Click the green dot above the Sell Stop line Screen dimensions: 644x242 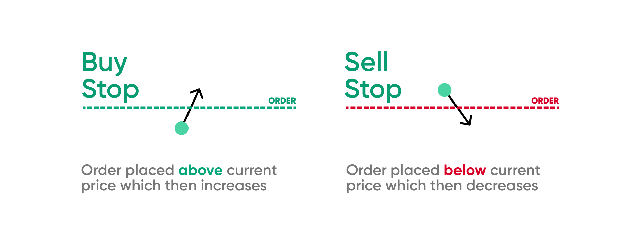[444, 90]
